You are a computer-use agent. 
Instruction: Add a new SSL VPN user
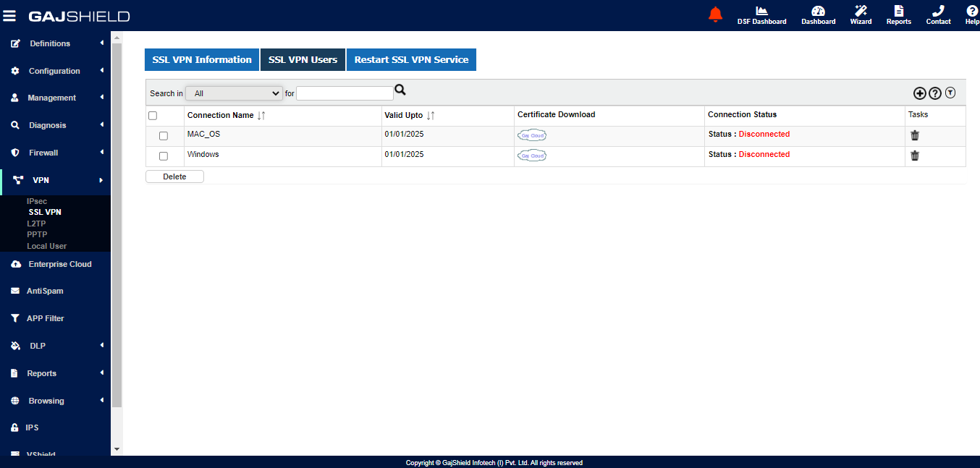(x=919, y=93)
